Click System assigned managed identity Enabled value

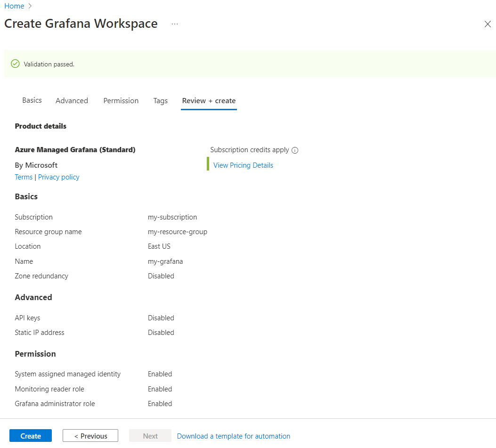[160, 374]
